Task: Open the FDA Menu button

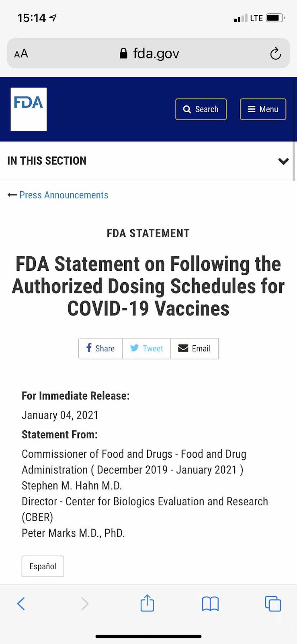Action: point(263,109)
